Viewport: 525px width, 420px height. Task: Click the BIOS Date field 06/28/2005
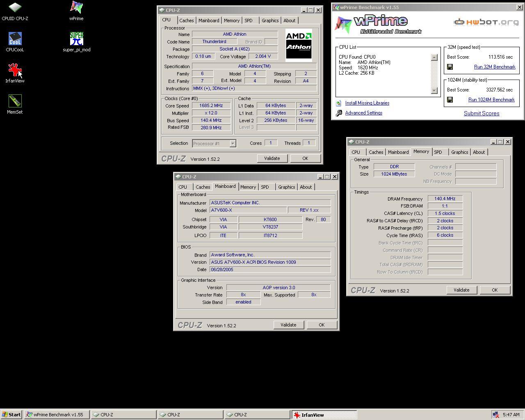(270, 270)
